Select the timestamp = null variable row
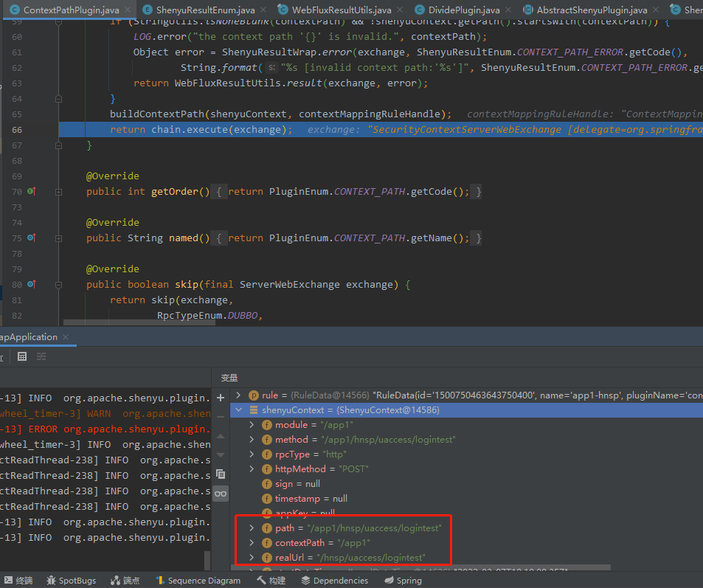The image size is (703, 588). pyautogui.click(x=466, y=499)
